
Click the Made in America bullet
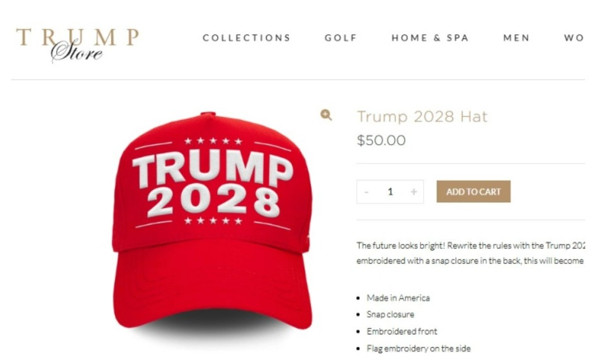click(x=398, y=298)
